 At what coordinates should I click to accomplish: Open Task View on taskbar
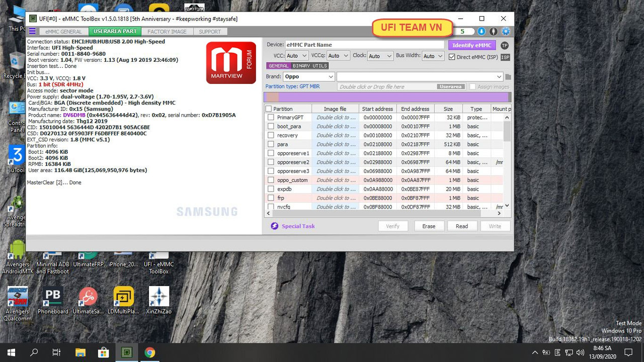[x=57, y=352]
